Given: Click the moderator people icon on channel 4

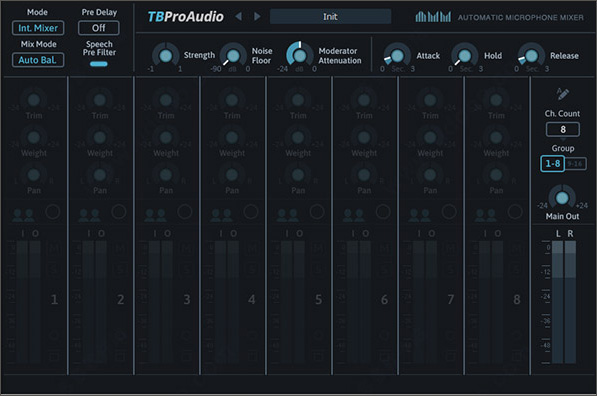Looking at the screenshot, I should 221,215.
